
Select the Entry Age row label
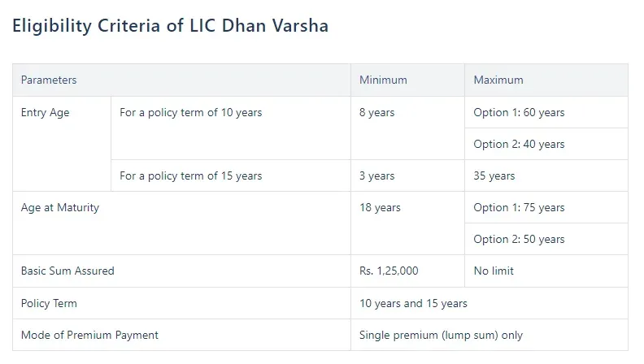point(62,144)
